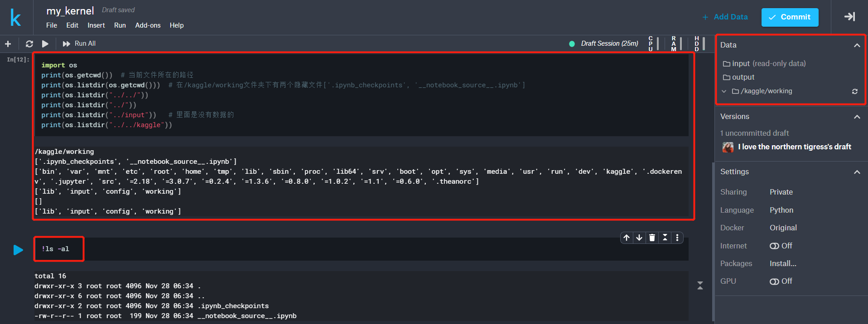Click the In[12] cell label
868x324 pixels.
tap(18, 59)
